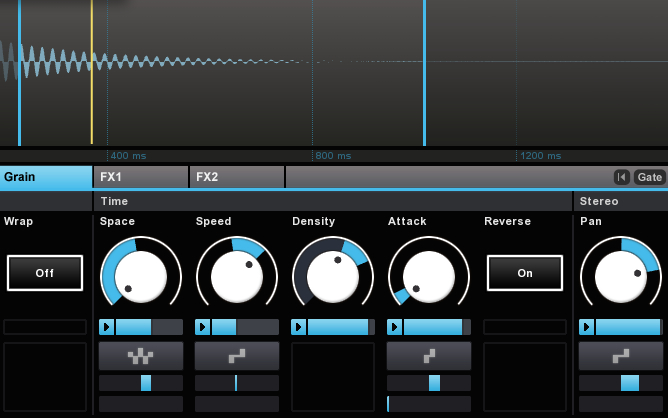
Task: Click the retrigger icon beside Gate
Action: point(621,177)
